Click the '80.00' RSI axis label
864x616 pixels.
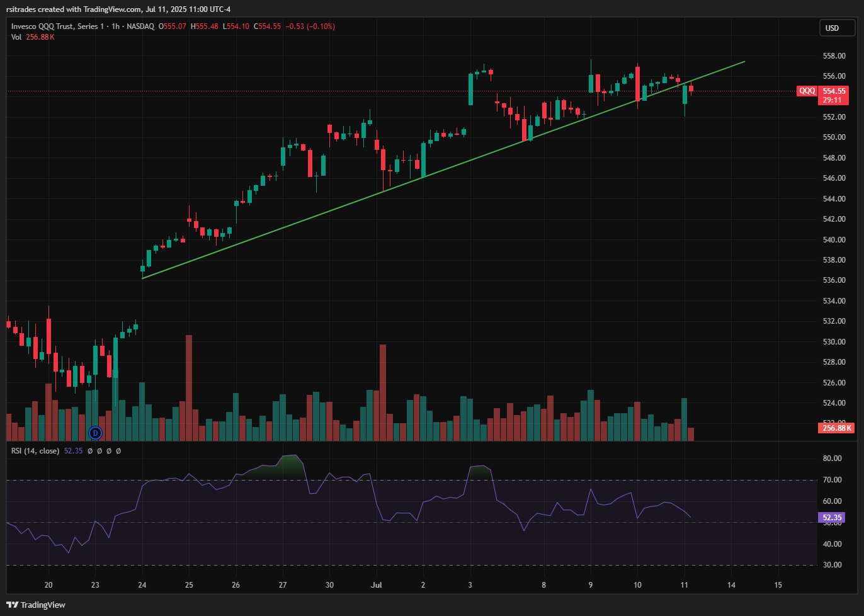[833, 459]
